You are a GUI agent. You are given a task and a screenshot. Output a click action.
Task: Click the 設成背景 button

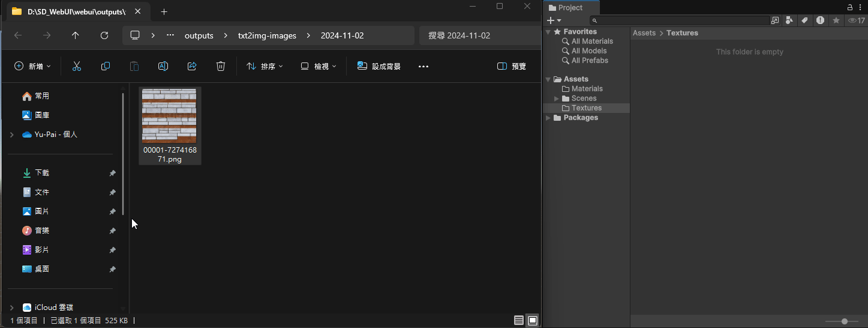(x=379, y=66)
